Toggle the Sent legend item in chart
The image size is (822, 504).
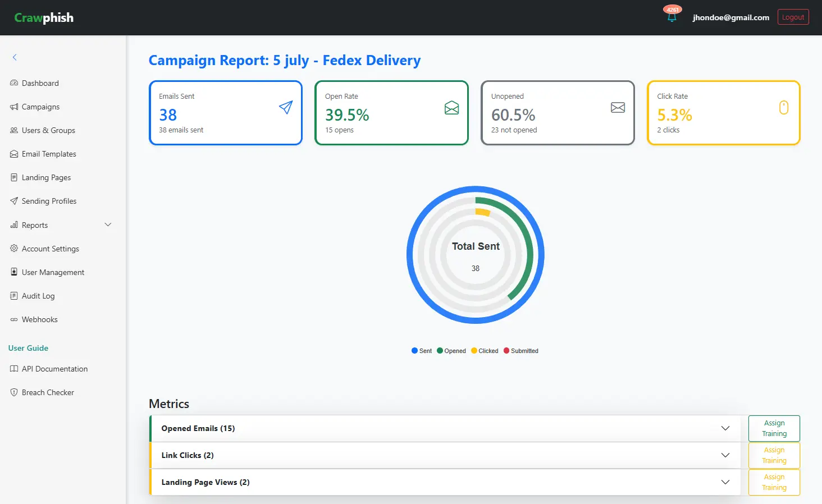(x=422, y=351)
